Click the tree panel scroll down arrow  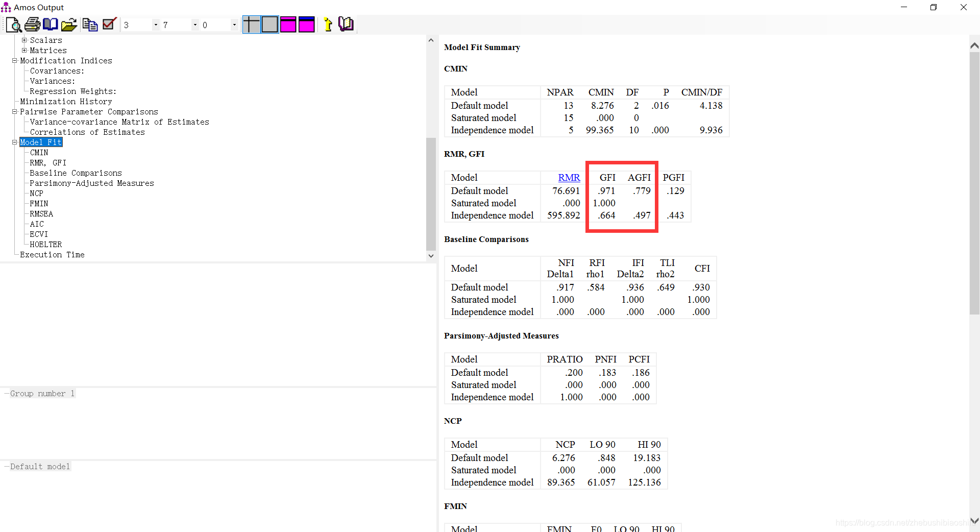(431, 256)
